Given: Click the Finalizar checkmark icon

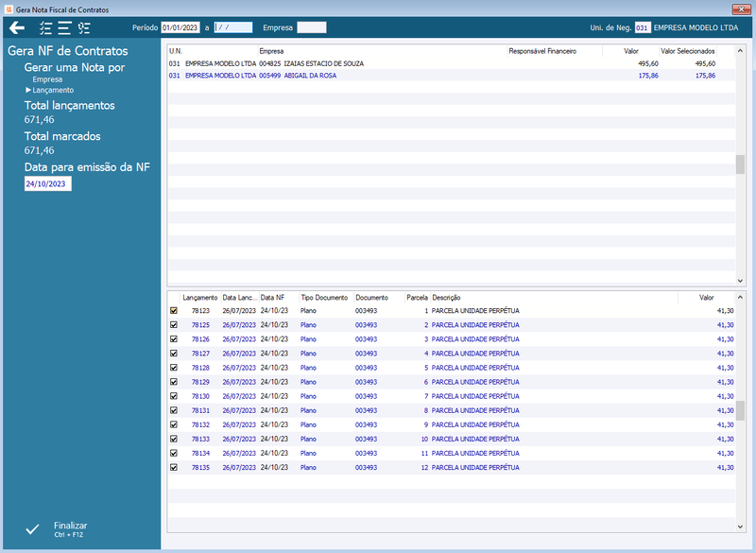Looking at the screenshot, I should click(32, 529).
